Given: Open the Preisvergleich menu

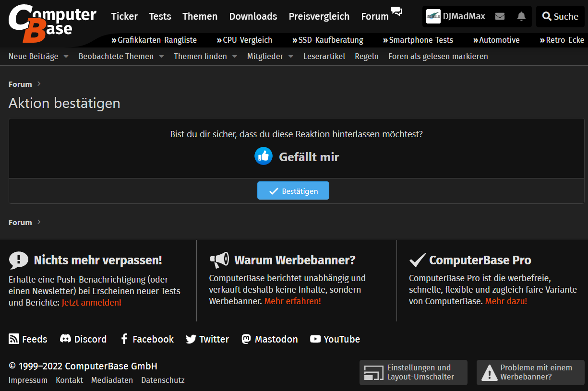Looking at the screenshot, I should (319, 16).
